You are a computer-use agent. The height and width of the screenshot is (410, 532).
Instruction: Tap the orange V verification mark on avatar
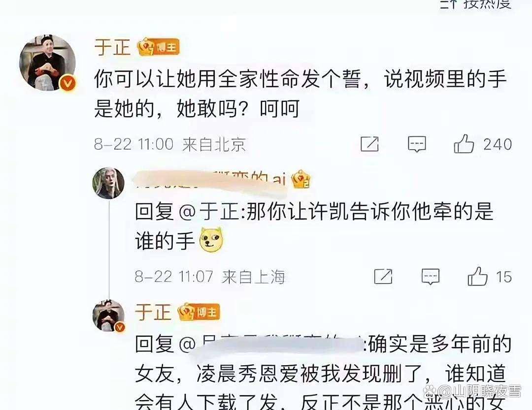click(68, 83)
